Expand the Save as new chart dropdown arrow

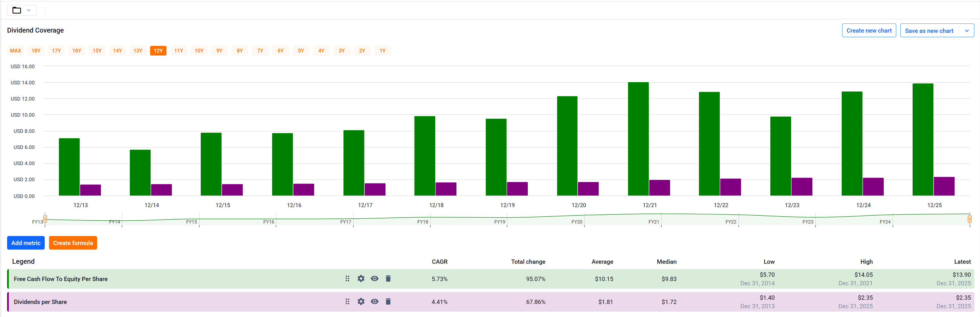(x=967, y=31)
